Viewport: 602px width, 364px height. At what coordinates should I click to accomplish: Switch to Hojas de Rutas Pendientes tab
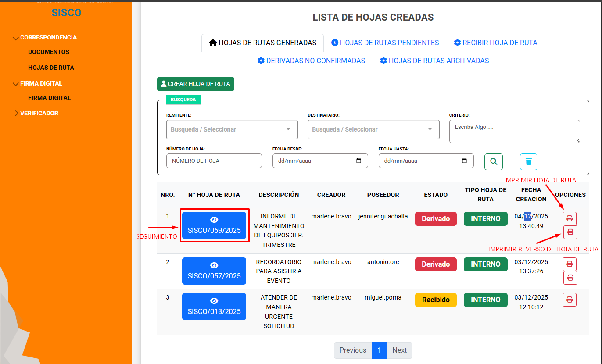click(x=385, y=43)
